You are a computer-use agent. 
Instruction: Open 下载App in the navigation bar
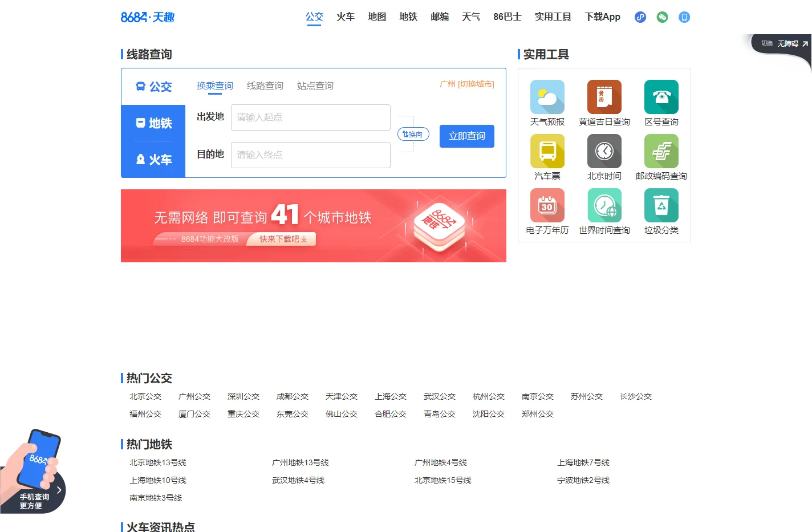coord(603,17)
